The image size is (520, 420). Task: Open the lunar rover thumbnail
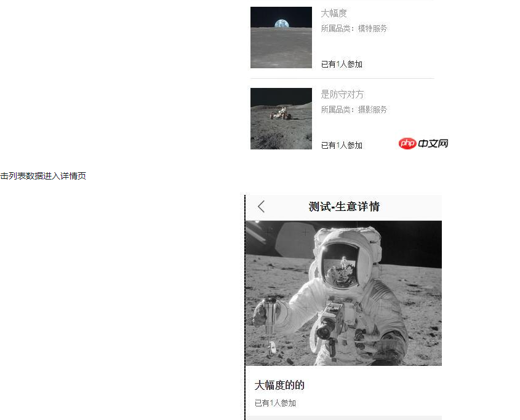(x=281, y=119)
